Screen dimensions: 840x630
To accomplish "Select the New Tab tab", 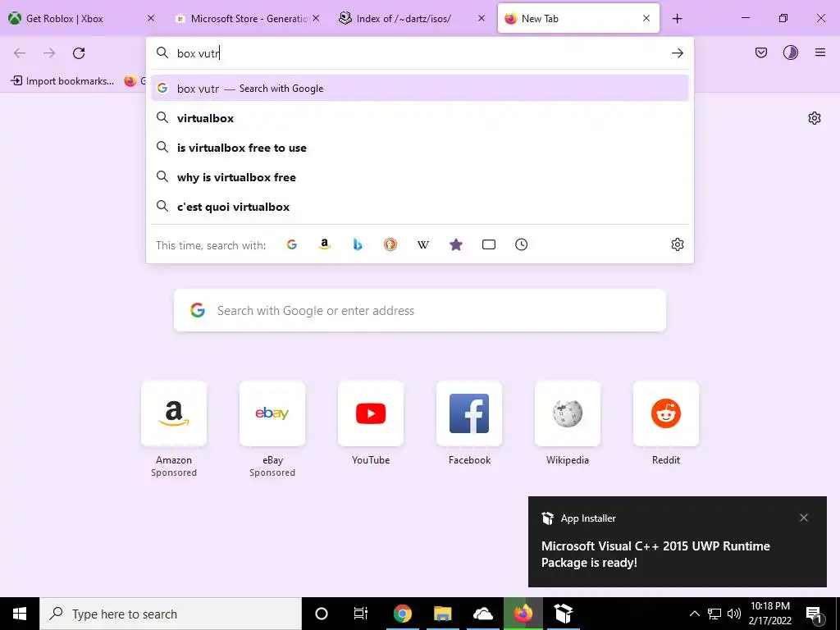I will pyautogui.click(x=578, y=18).
